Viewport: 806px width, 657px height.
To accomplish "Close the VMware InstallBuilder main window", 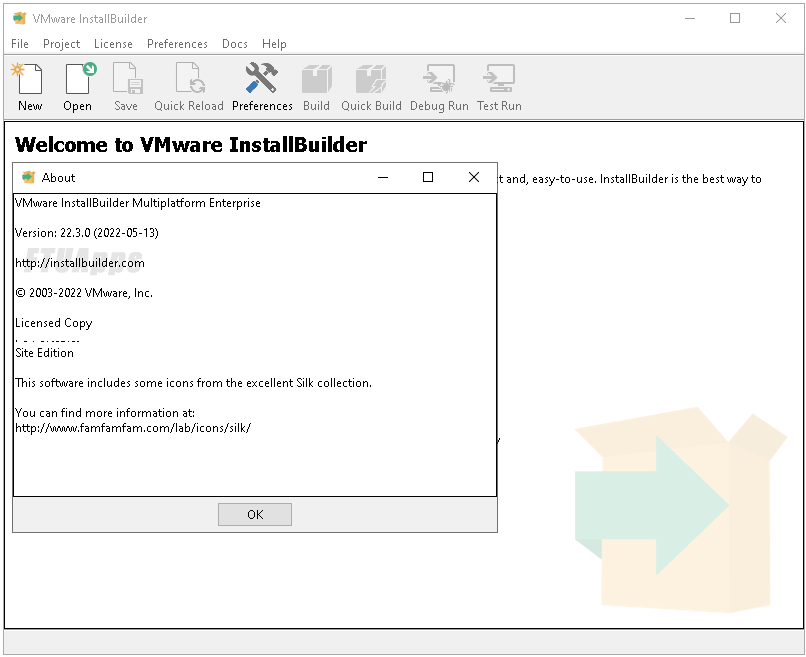I will (781, 19).
